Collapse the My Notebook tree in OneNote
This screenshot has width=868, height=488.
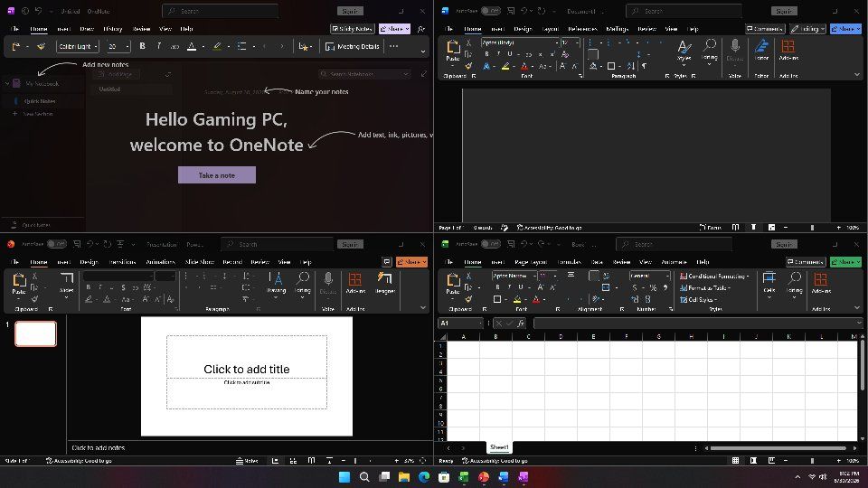(x=7, y=83)
